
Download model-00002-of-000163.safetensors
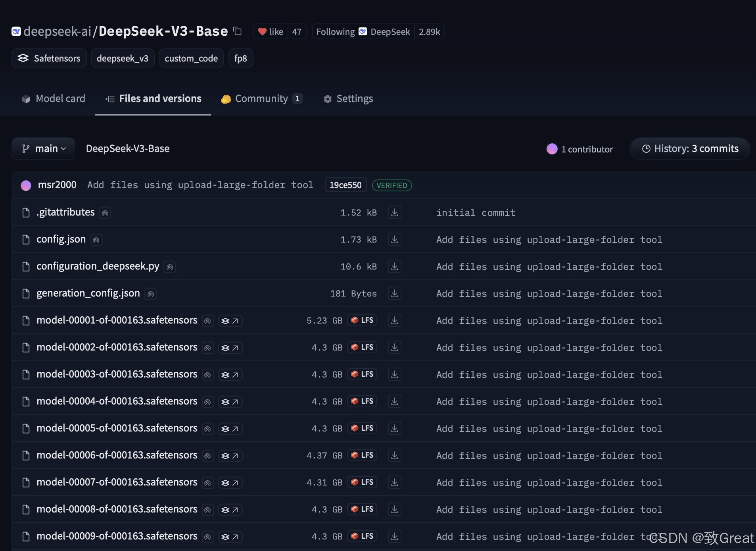(395, 347)
